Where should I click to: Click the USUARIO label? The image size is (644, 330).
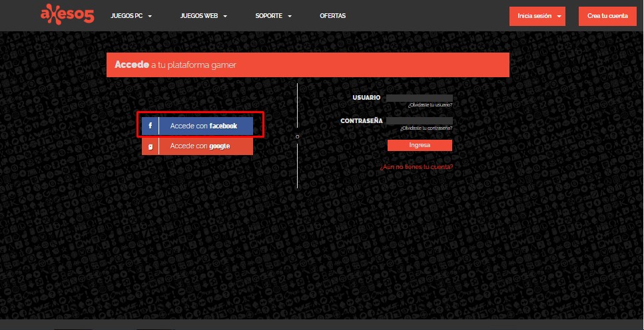pyautogui.click(x=366, y=98)
